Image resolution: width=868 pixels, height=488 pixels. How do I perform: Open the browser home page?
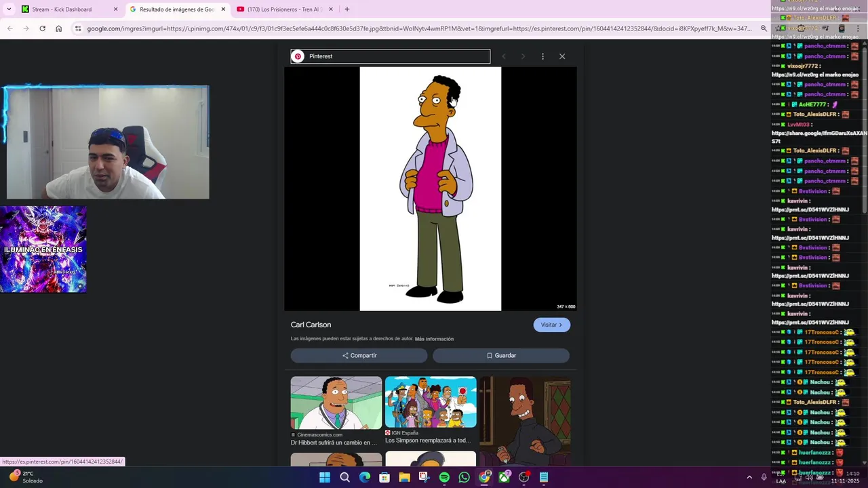pos(58,28)
